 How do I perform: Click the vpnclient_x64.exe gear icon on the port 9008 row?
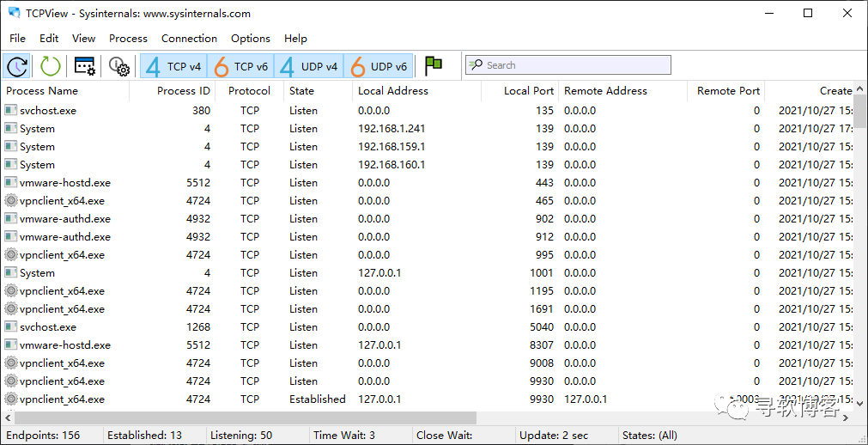tap(10, 363)
